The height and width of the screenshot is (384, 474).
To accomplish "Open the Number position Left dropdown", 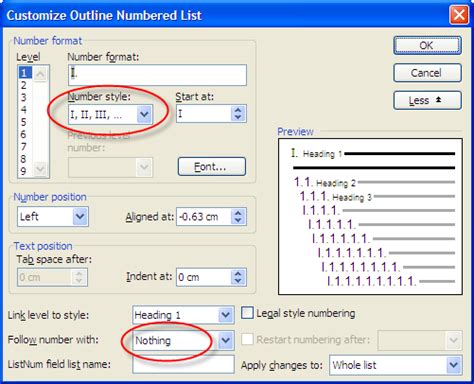I will [x=80, y=217].
